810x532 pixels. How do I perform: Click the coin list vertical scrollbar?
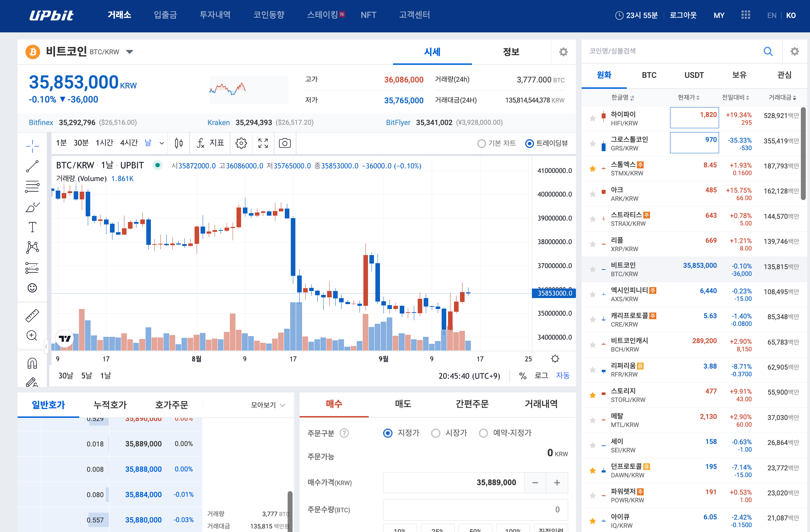pos(803,154)
